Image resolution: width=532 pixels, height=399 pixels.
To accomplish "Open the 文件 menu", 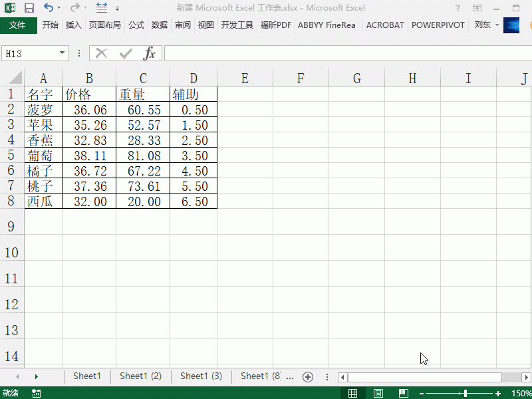I will point(19,25).
